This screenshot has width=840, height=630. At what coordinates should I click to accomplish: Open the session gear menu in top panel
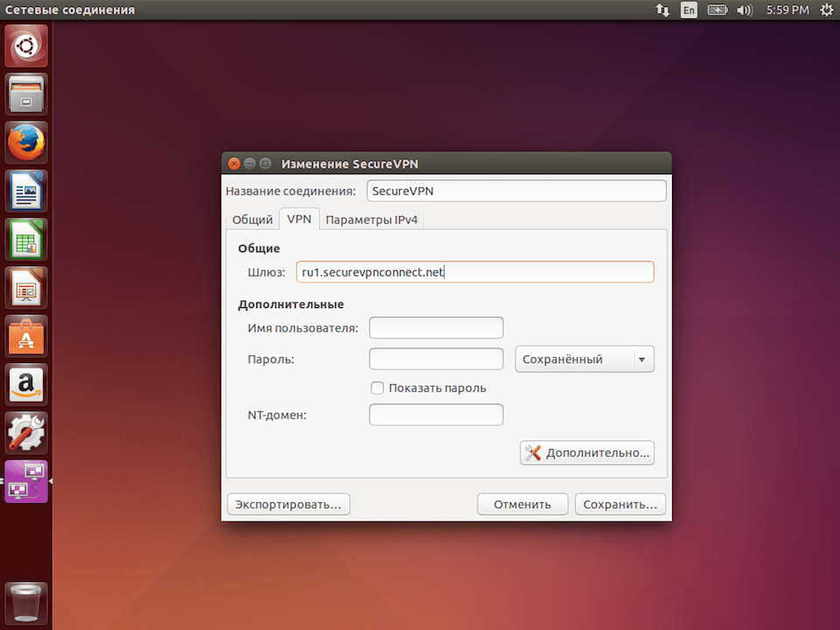click(x=826, y=10)
